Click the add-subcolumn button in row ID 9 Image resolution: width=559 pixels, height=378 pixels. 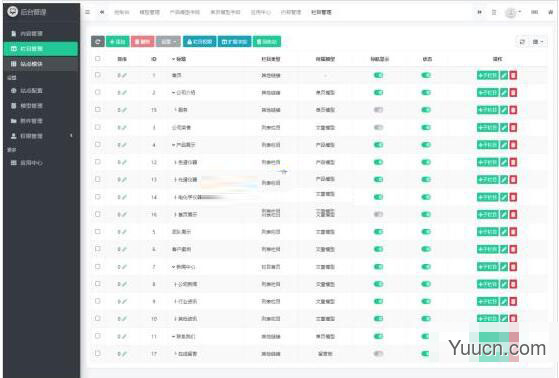[x=488, y=301]
